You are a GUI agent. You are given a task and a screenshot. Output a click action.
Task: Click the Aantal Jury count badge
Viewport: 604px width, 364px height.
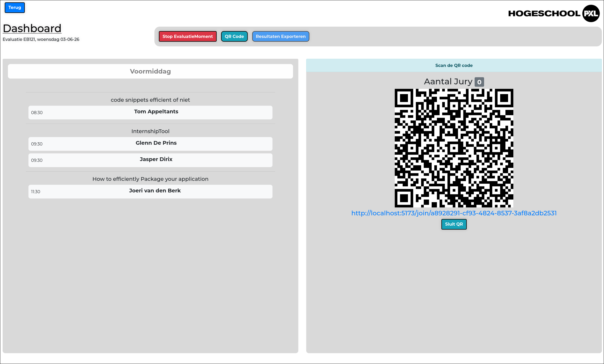(x=479, y=82)
